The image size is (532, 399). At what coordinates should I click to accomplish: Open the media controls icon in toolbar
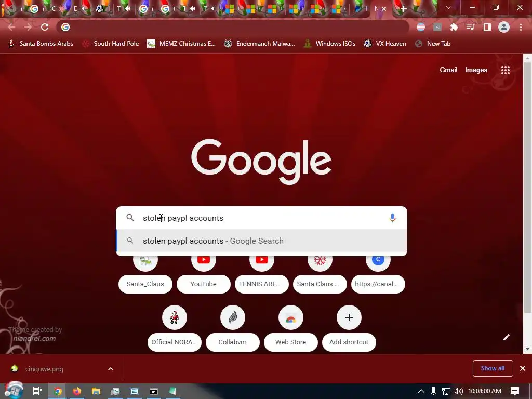[470, 27]
